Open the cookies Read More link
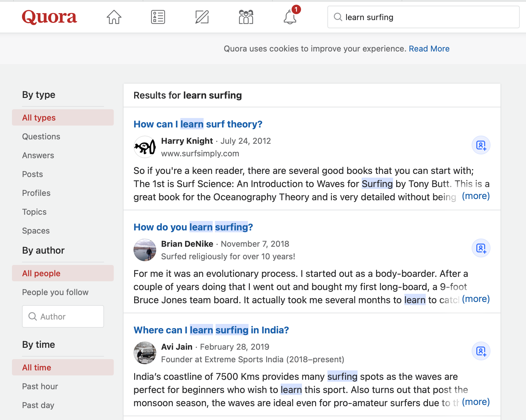Image resolution: width=526 pixels, height=420 pixels. coord(429,49)
